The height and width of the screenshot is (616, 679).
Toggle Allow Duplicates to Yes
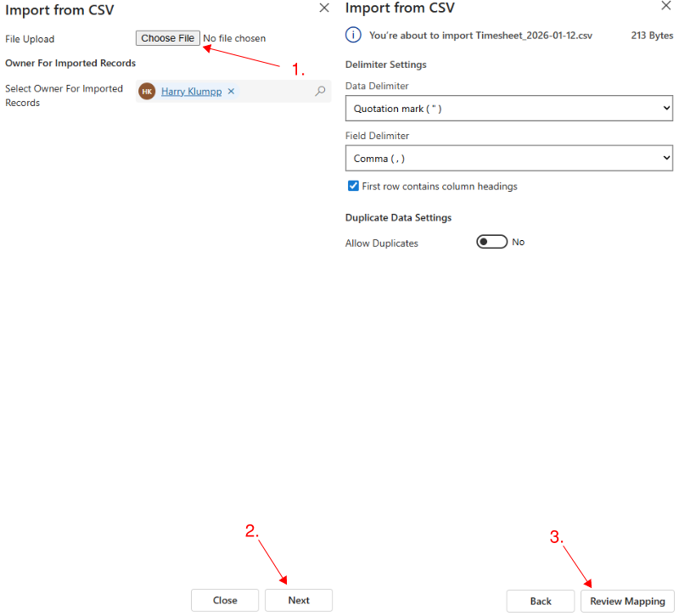click(x=491, y=242)
